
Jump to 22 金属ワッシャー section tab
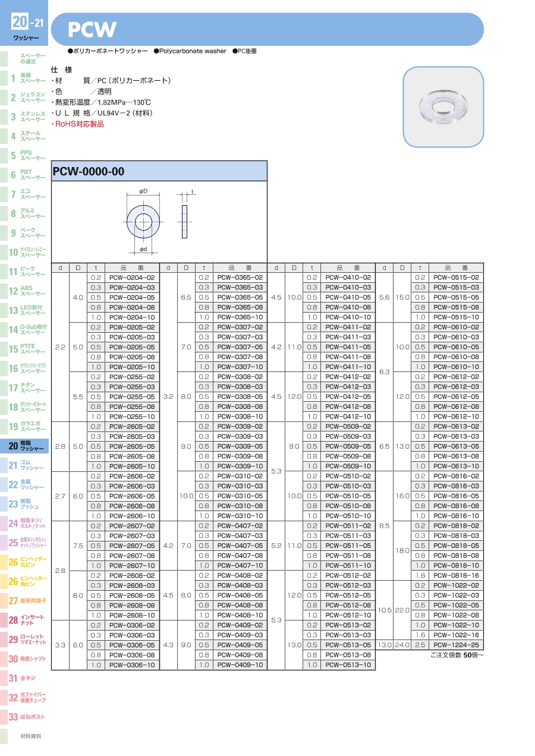24,484
